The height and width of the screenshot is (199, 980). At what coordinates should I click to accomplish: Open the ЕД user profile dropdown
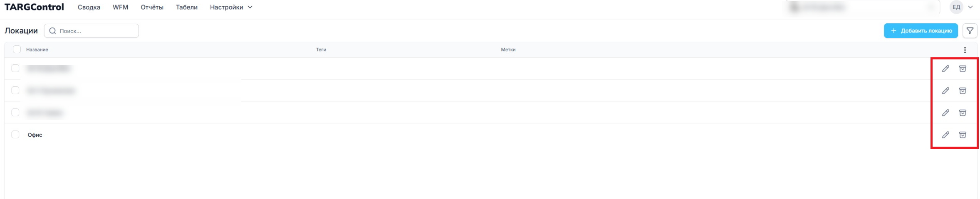[962, 7]
